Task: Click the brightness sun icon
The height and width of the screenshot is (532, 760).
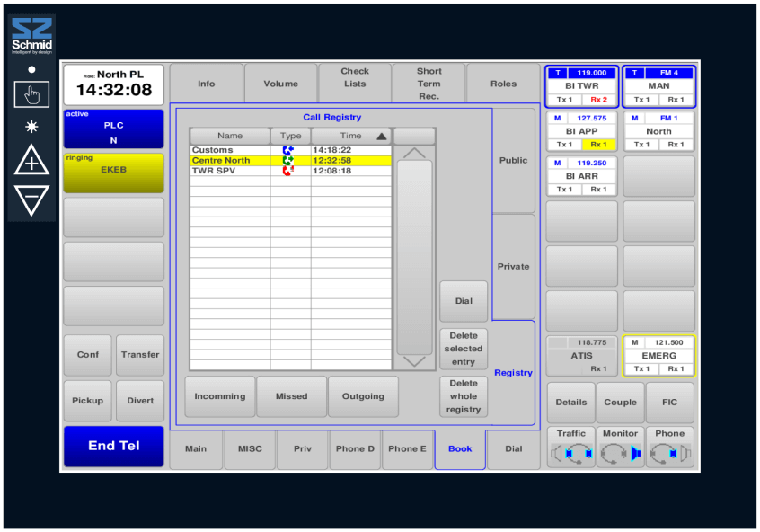Action: [x=31, y=127]
